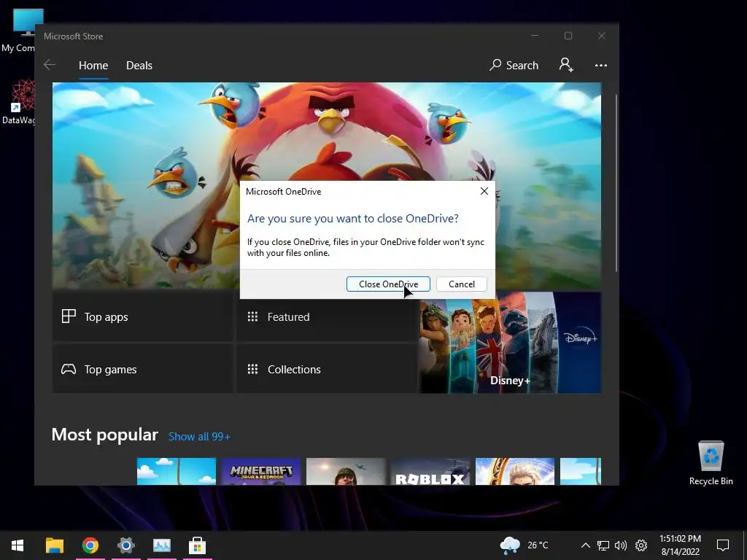
Task: Open the Minecraft game thumbnail
Action: (261, 472)
